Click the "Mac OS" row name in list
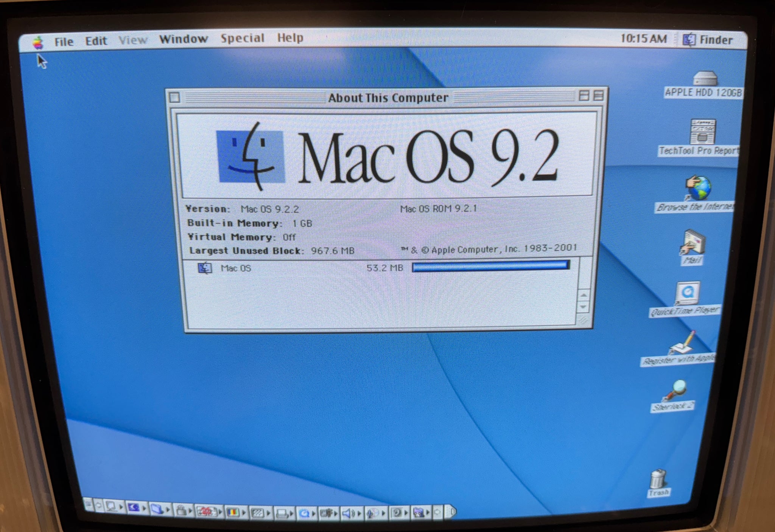 (236, 268)
